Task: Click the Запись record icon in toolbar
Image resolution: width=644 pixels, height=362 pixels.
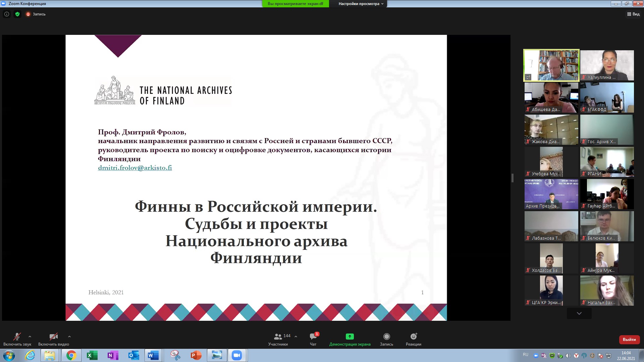Action: (386, 336)
